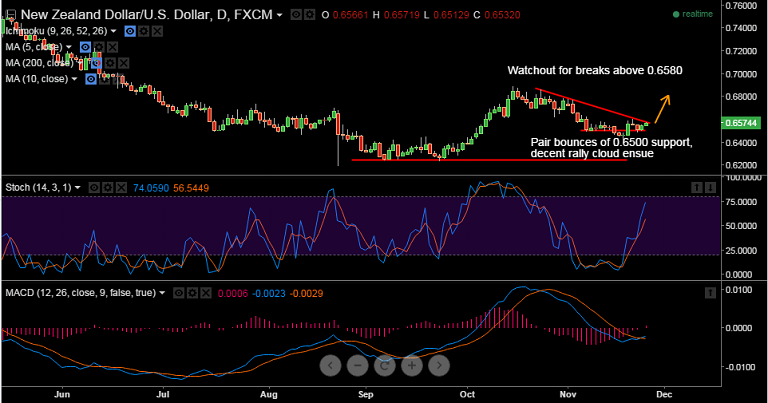Toggle main series visibility eye icon
The height and width of the screenshot is (403, 768).
pos(296,15)
